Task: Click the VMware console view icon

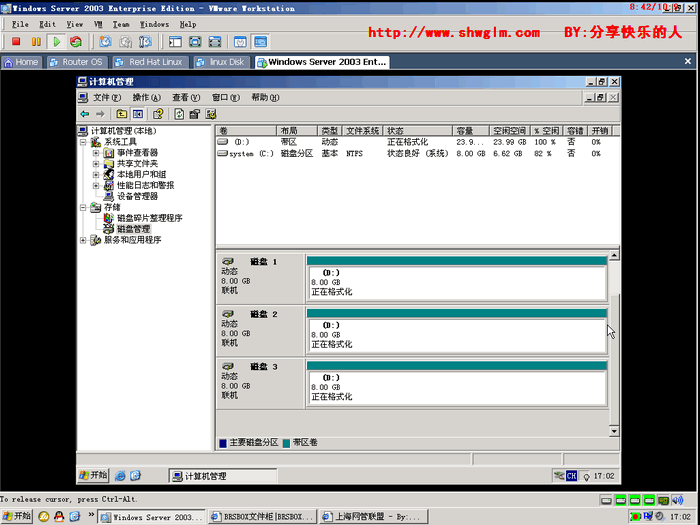Action: (x=260, y=42)
